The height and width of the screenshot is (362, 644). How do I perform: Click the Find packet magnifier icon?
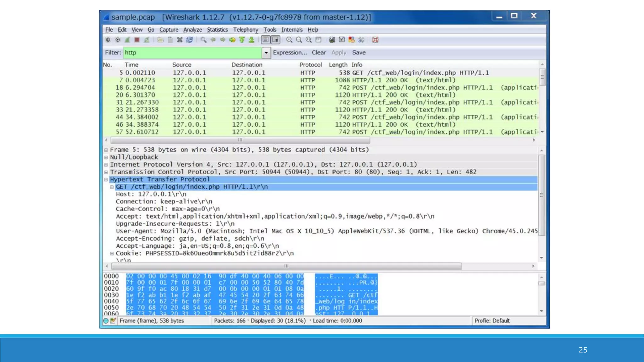(203, 40)
